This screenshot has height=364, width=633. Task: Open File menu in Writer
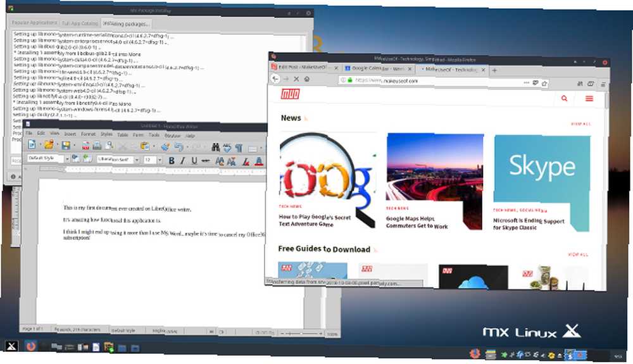[x=29, y=133]
